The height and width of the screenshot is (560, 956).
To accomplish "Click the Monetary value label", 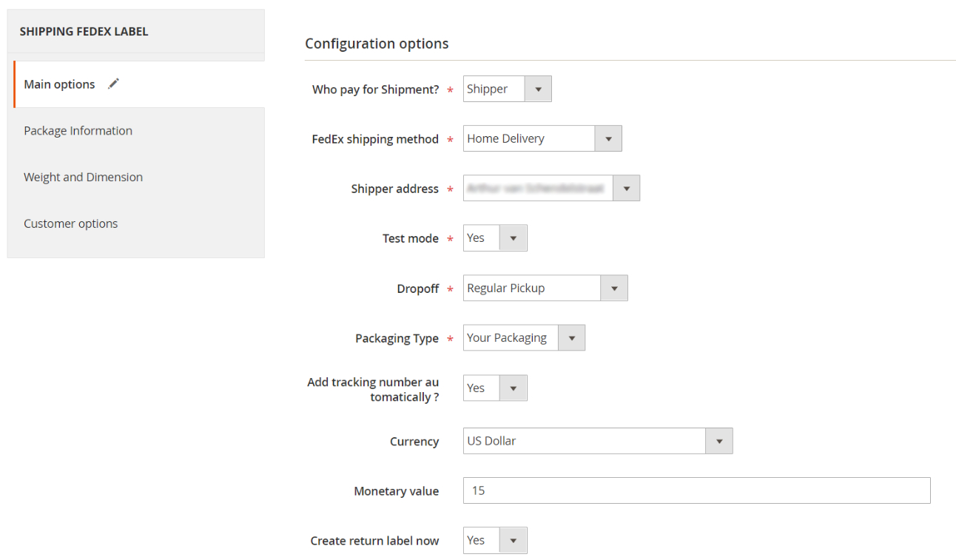I will [x=397, y=491].
